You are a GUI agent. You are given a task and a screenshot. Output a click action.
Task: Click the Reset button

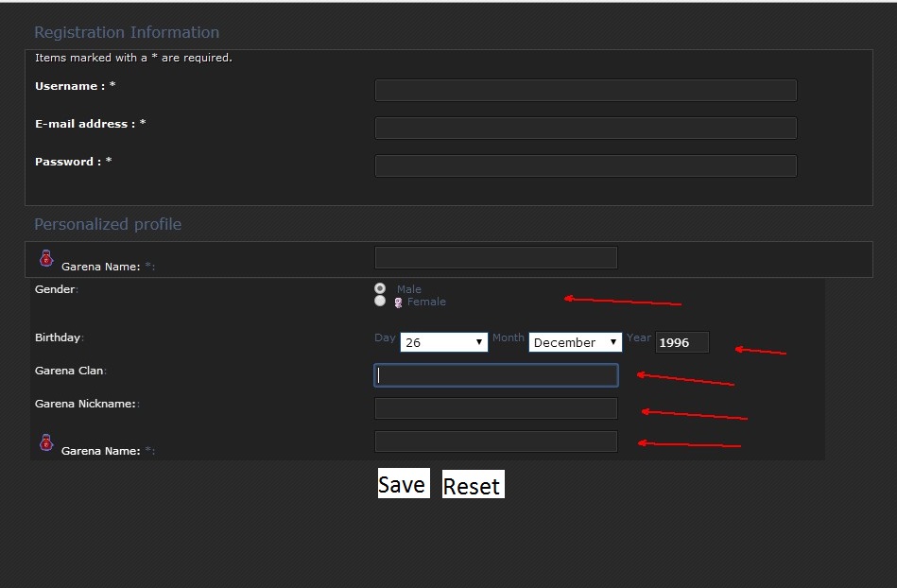[x=474, y=484]
